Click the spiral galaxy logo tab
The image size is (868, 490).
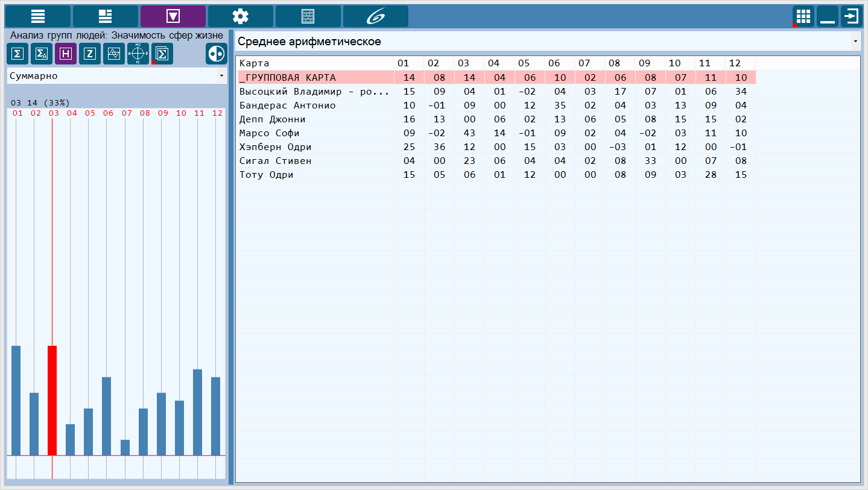(x=376, y=16)
